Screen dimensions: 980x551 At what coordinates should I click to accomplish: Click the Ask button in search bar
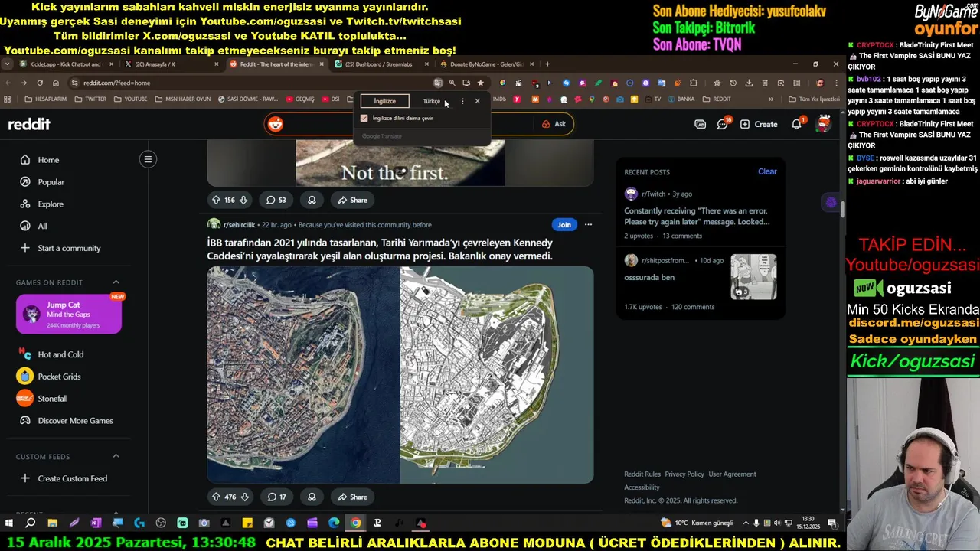click(554, 124)
